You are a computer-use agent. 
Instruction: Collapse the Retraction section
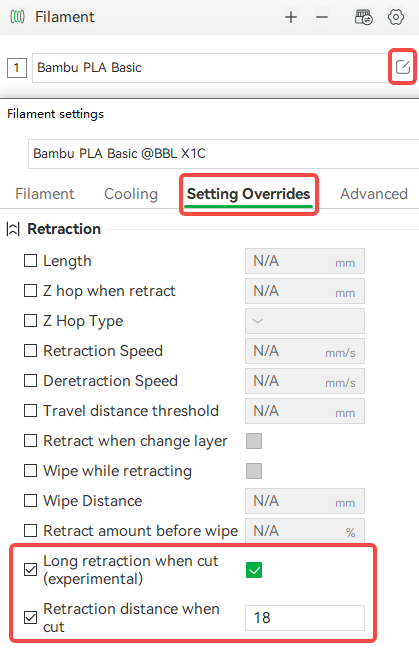pos(13,229)
